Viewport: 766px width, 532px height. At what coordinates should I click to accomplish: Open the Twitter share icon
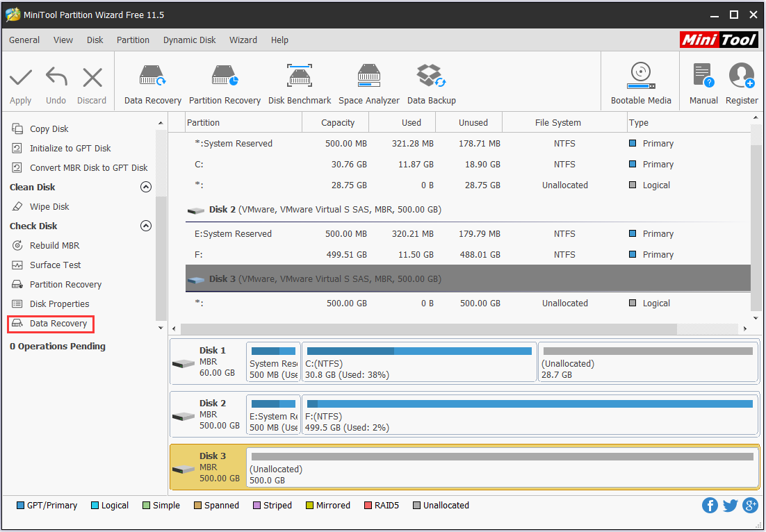click(731, 505)
